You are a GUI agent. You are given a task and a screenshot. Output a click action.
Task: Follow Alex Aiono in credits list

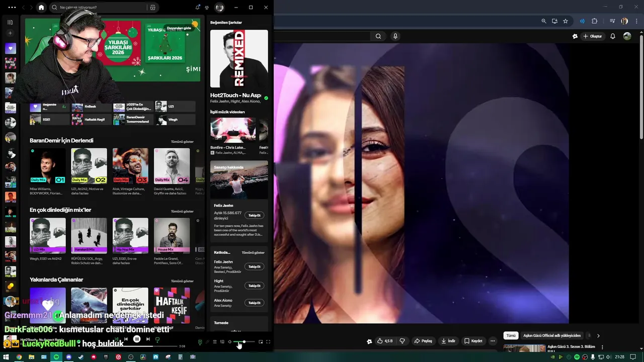tap(255, 303)
